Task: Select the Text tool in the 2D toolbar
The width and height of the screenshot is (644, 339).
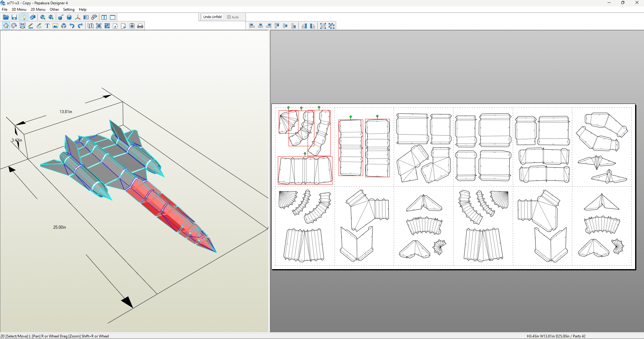Action: pos(47,26)
